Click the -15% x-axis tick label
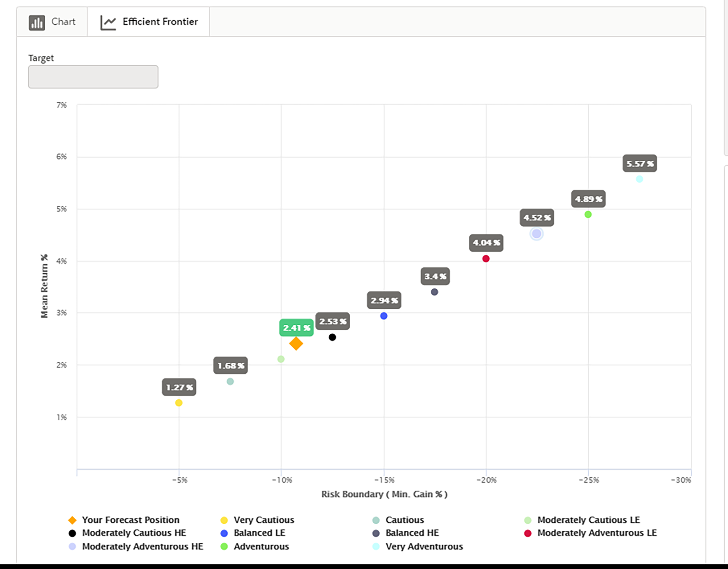Viewport: 728px width, 569px height. click(x=384, y=480)
